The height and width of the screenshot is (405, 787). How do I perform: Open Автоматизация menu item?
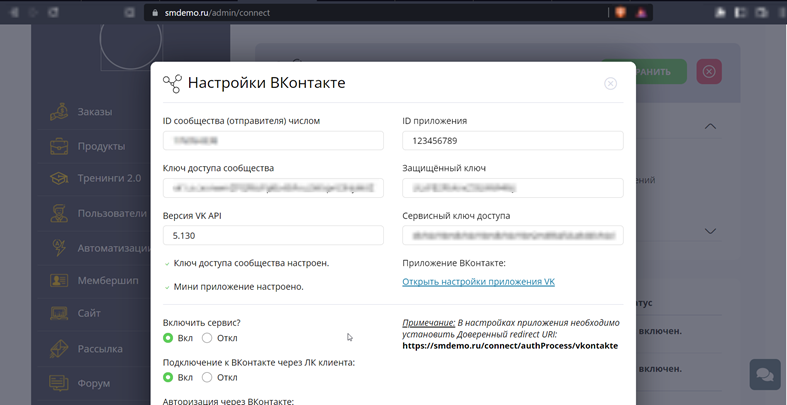click(114, 248)
